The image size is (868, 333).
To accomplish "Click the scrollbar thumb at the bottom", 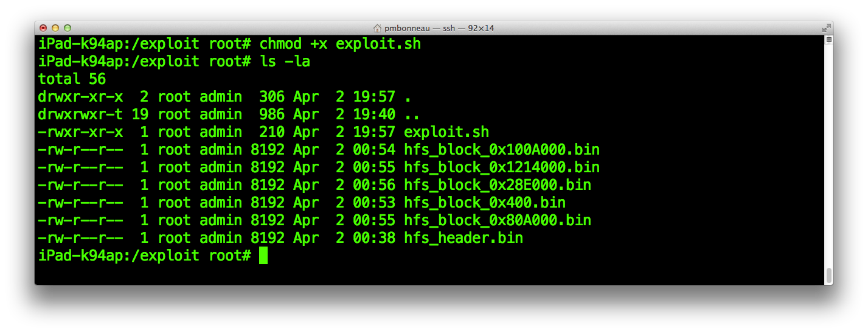I will [828, 275].
